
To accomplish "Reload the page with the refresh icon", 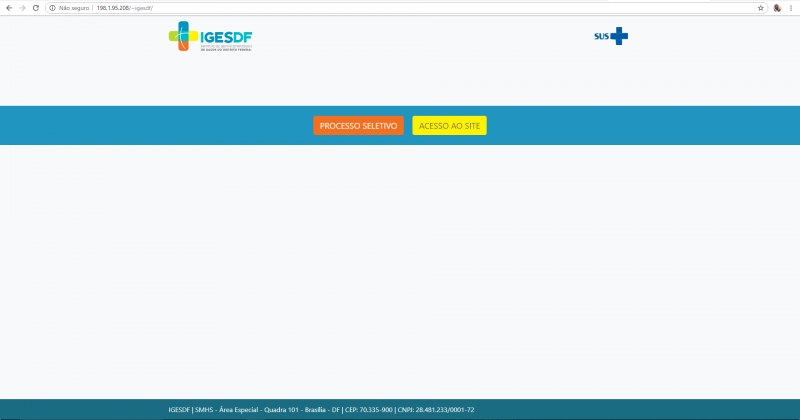I will (x=36, y=7).
